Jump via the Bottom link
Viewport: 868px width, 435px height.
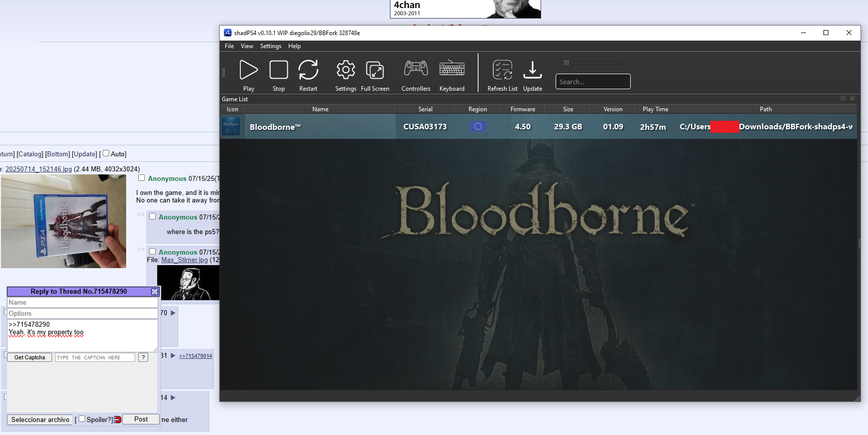pos(58,154)
